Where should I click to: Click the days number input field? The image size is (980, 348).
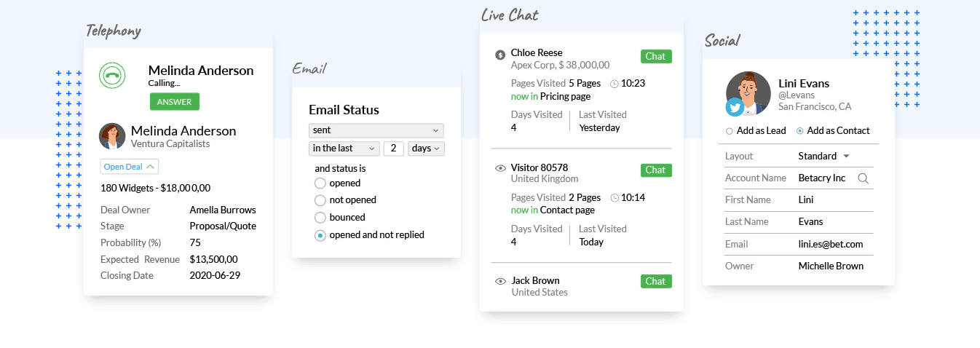(393, 149)
